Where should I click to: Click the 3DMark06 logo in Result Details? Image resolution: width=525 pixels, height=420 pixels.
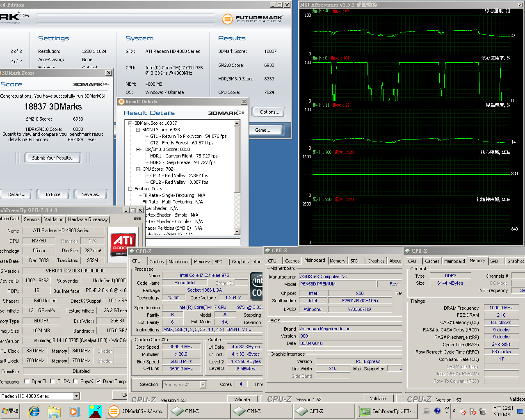(x=226, y=113)
